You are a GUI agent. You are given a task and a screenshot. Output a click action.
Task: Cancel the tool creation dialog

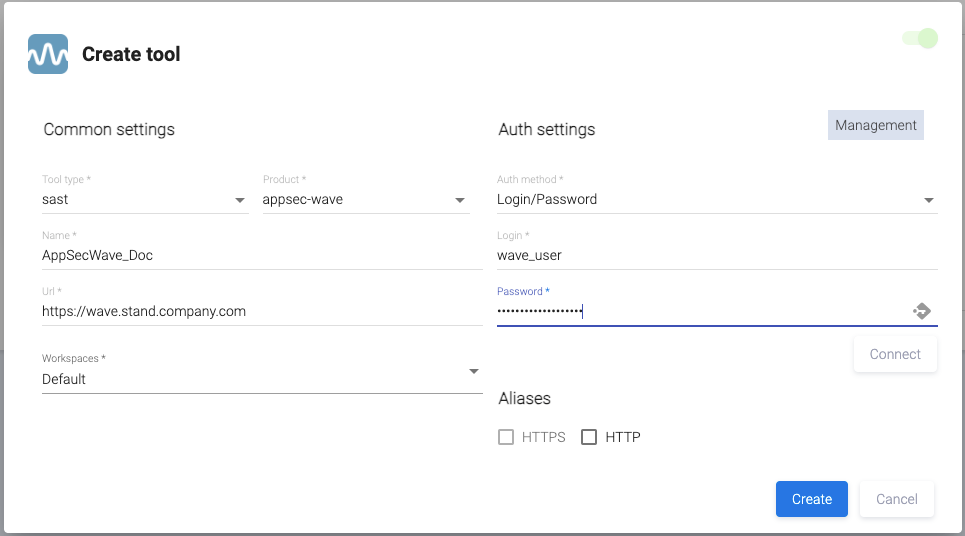[x=896, y=499]
